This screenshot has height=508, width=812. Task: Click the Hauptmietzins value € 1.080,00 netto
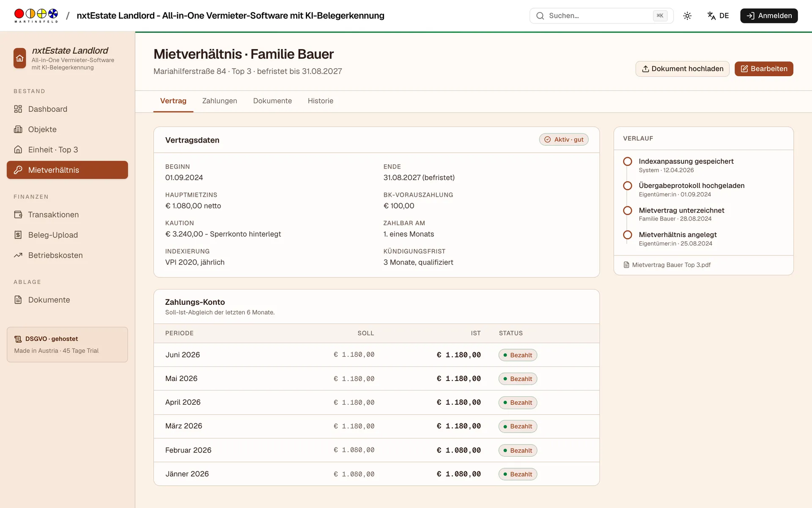193,206
